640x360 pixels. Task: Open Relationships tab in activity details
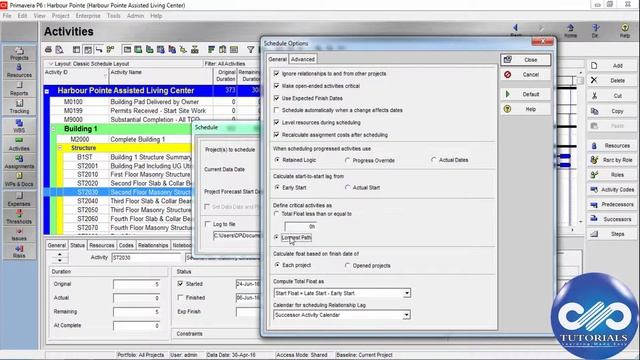pos(153,245)
